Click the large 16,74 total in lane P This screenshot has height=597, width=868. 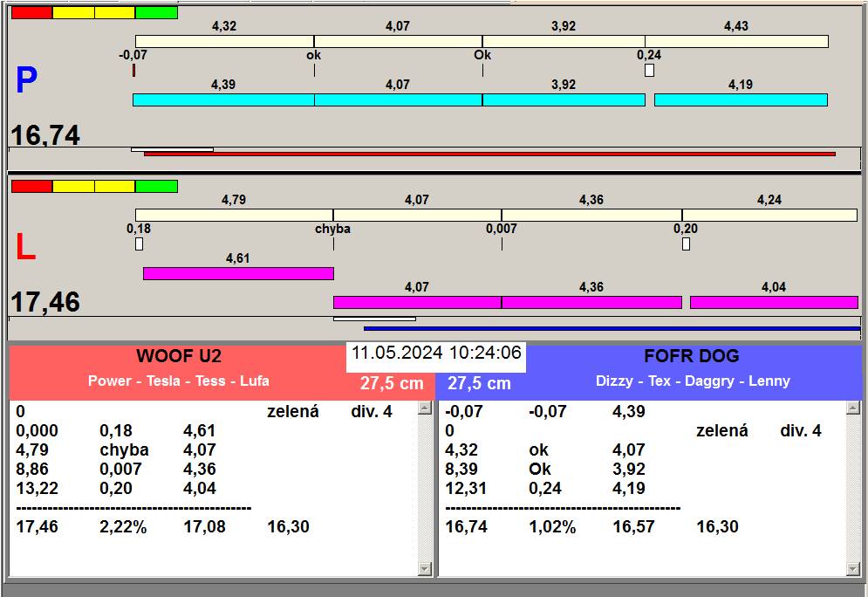45,135
